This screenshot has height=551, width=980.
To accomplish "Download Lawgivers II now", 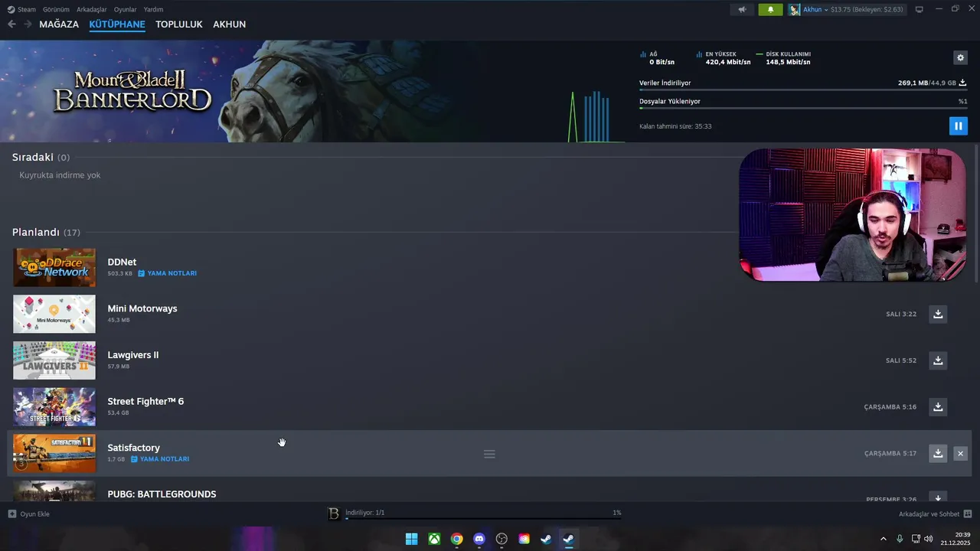I will 938,360.
